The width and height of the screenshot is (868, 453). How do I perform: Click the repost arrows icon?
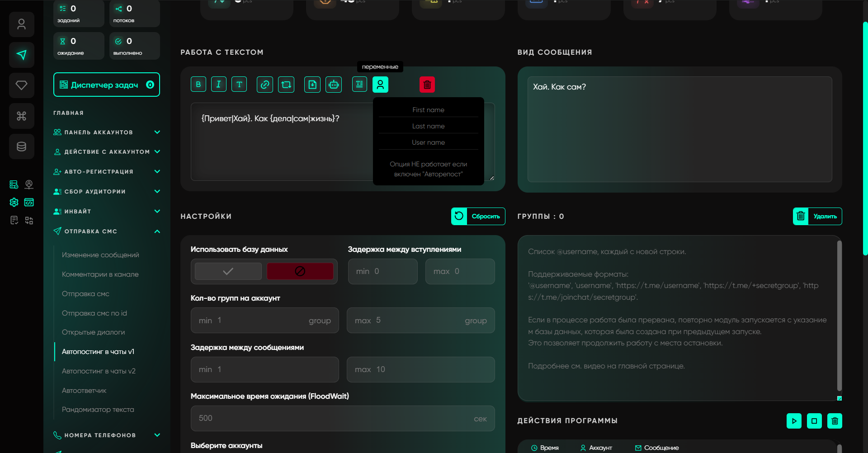click(x=286, y=85)
